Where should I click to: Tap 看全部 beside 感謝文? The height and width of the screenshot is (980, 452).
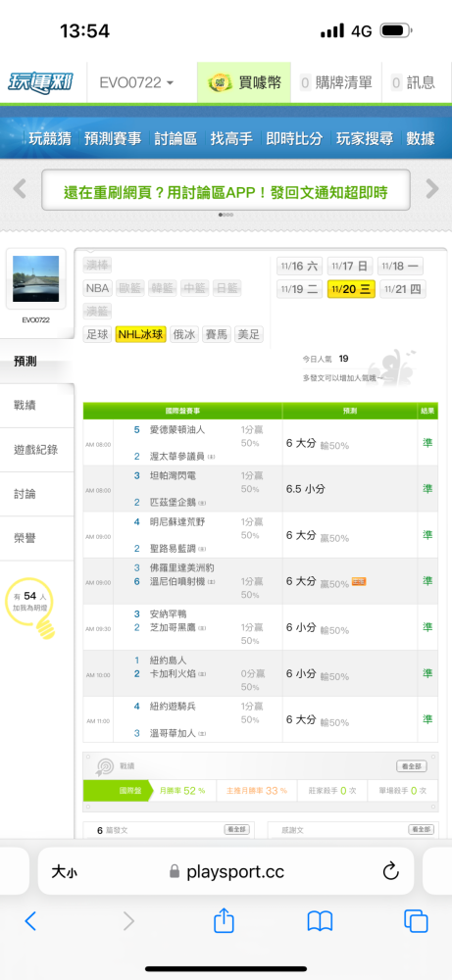click(x=421, y=829)
